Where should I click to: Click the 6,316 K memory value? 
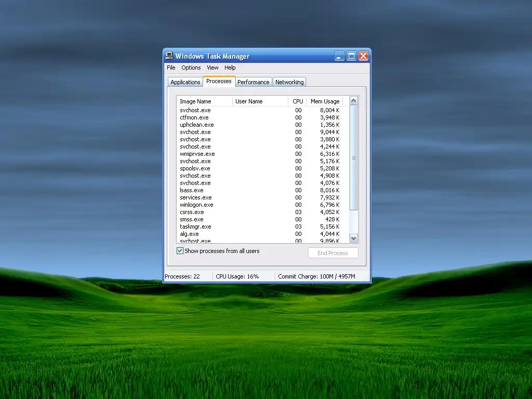[329, 154]
